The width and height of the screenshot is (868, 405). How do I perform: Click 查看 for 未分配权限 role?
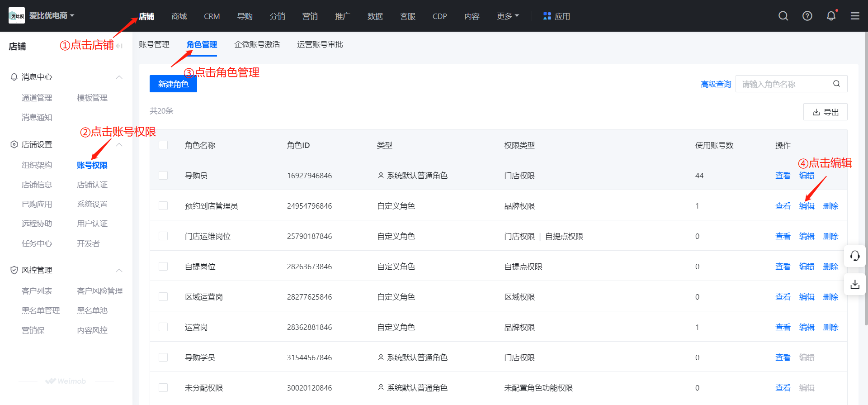click(783, 387)
